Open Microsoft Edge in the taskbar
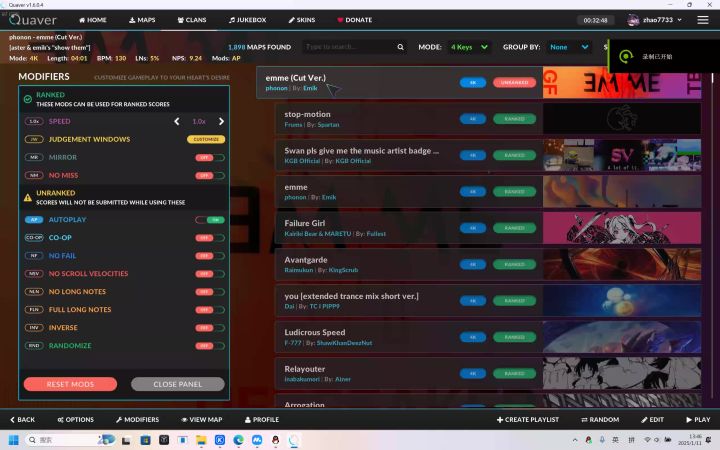 tap(238, 440)
